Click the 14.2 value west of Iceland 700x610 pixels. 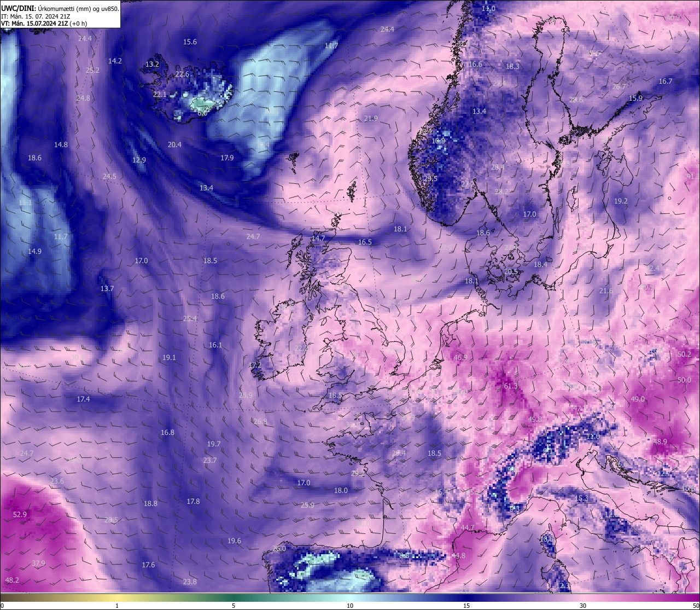click(115, 61)
